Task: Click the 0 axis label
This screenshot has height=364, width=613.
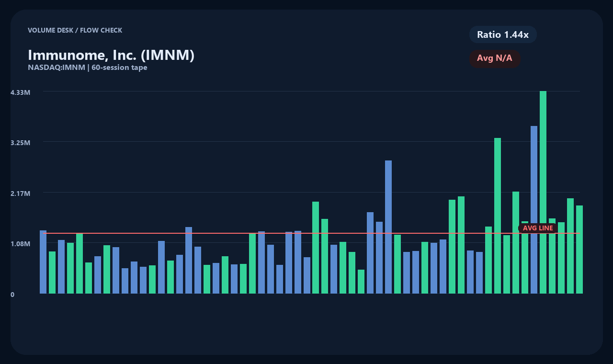Action: [x=12, y=295]
